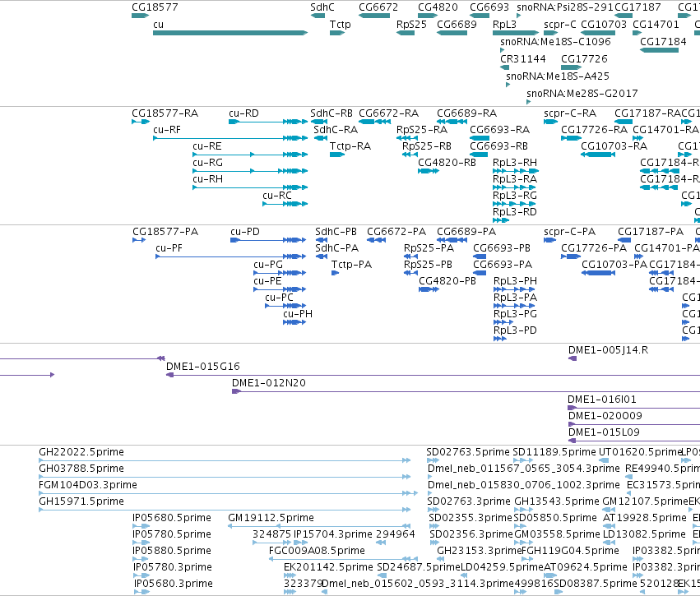Select the CG17726-PA protein label
The height and width of the screenshot is (596, 700).
[x=594, y=248]
